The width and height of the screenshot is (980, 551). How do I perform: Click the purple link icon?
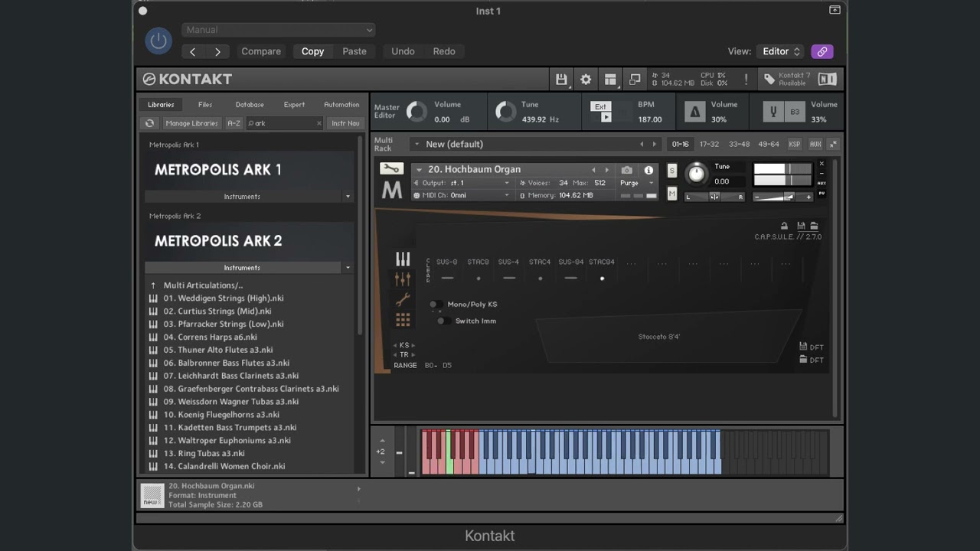pos(822,51)
